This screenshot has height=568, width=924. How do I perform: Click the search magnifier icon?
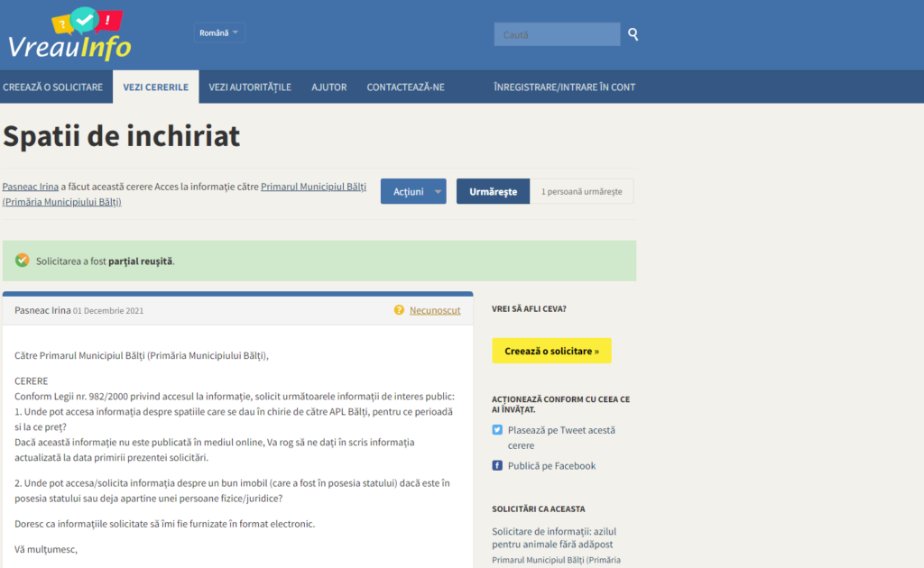(x=633, y=34)
